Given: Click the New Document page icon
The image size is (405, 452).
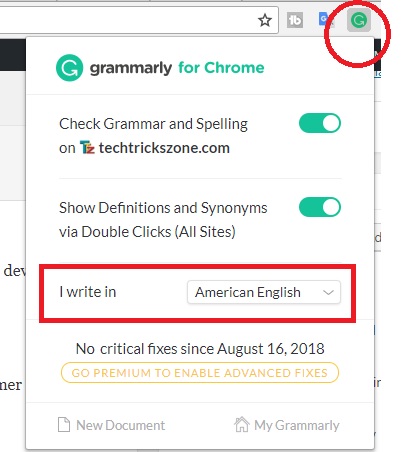Looking at the screenshot, I should 64,425.
